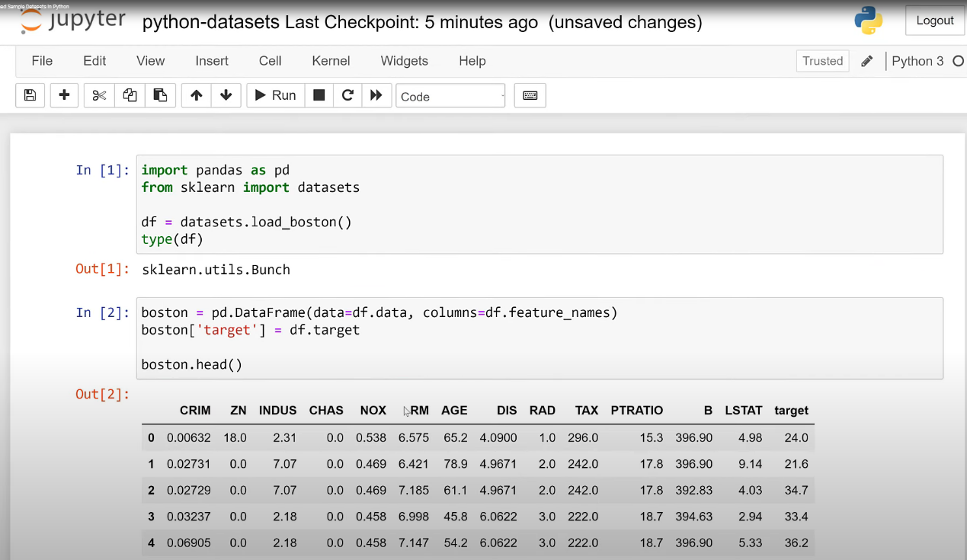This screenshot has width=967, height=560.
Task: Click target value 24.0
Action: pos(796,437)
